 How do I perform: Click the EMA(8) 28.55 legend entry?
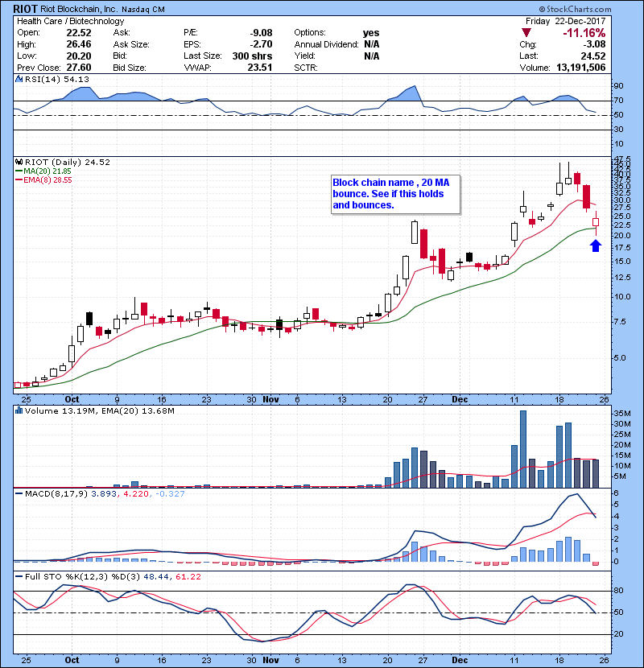point(43,180)
